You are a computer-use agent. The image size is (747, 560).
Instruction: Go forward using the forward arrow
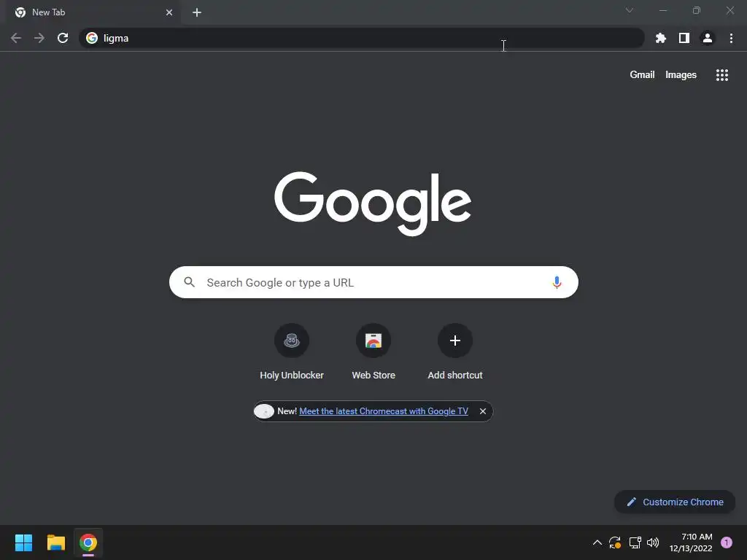point(39,38)
